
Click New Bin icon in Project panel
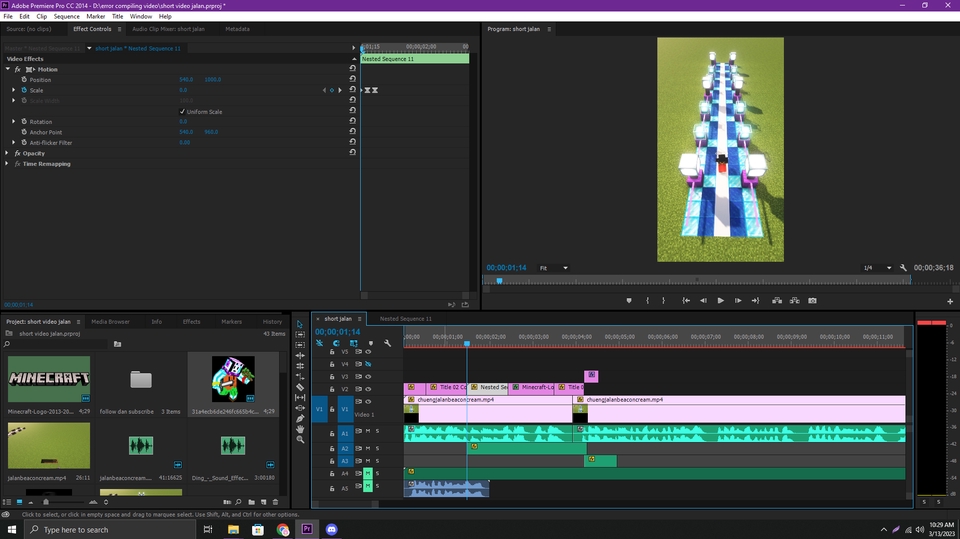tap(252, 502)
